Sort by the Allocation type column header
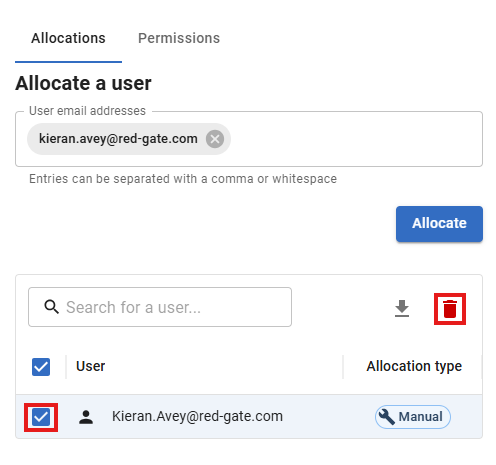Image resolution: width=496 pixels, height=465 pixels. (x=414, y=366)
